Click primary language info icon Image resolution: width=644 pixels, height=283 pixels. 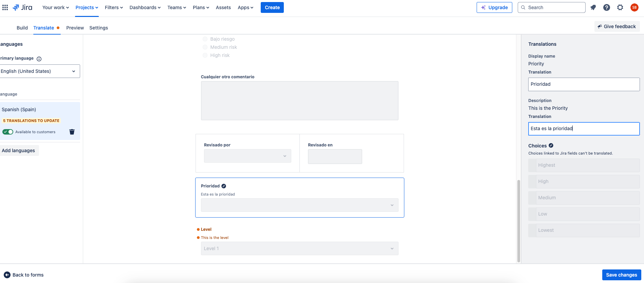pos(39,59)
